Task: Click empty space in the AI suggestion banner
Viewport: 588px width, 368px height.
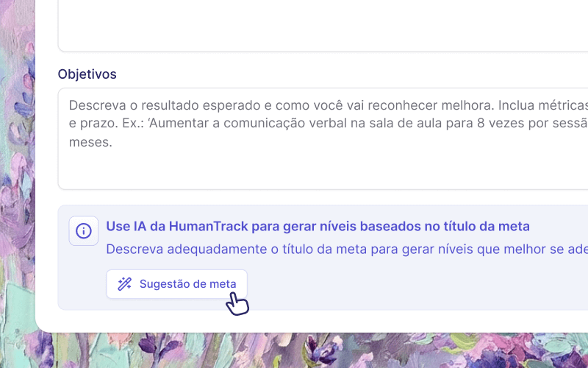Action: pyautogui.click(x=412, y=286)
